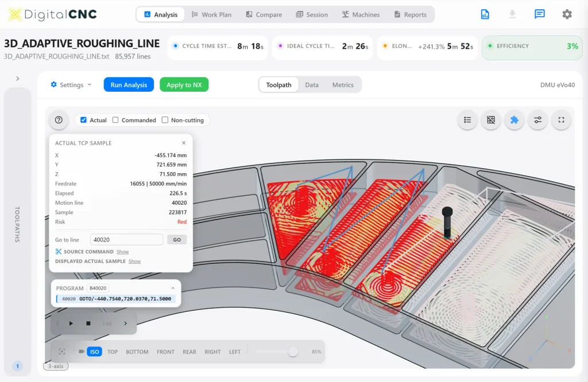Open the Work Plan tab
Screen dimensions: 588x382
[211, 14]
